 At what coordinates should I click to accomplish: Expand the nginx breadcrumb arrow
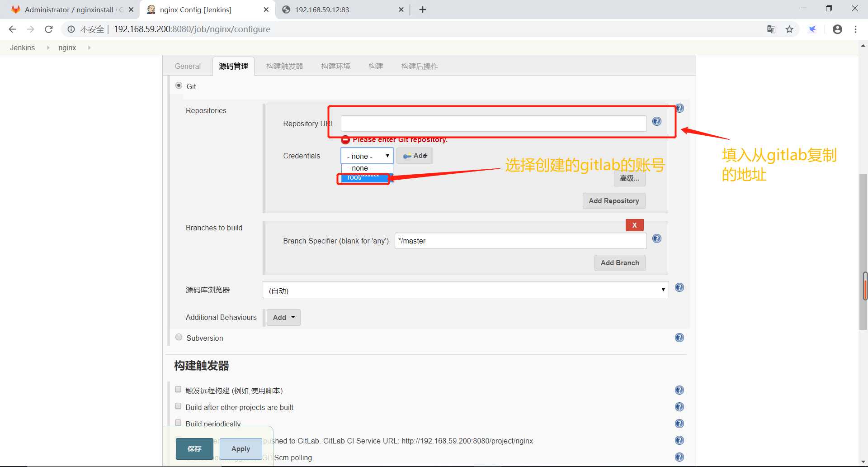[89, 48]
